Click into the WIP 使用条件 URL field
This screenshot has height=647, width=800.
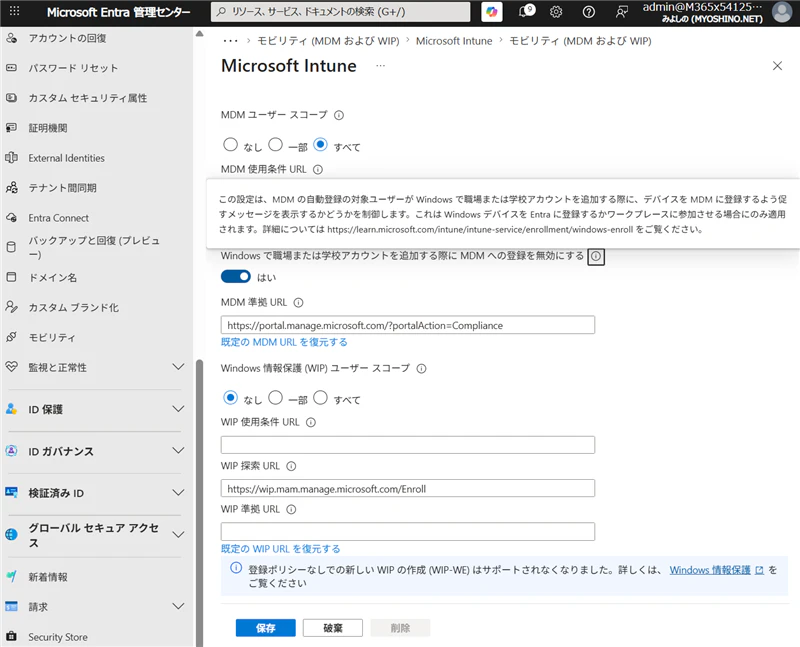408,445
